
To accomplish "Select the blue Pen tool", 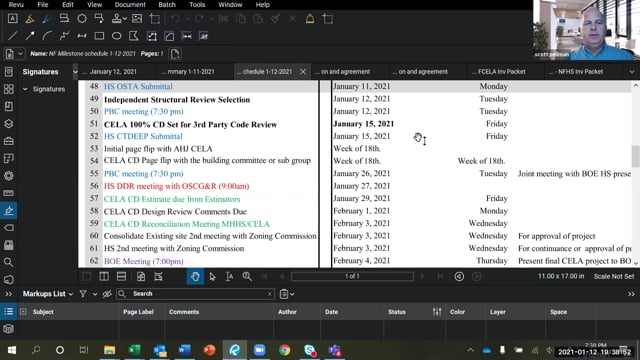I will tap(47, 19).
